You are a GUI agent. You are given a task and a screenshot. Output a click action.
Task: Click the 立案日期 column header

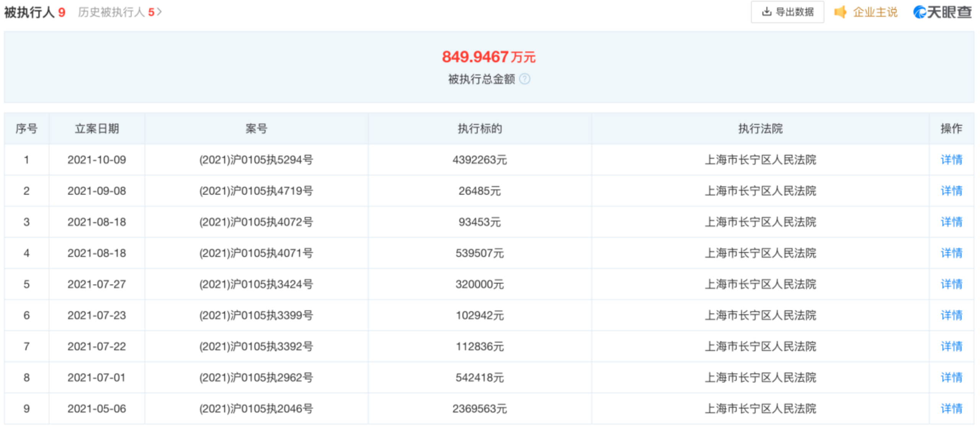pos(97,129)
